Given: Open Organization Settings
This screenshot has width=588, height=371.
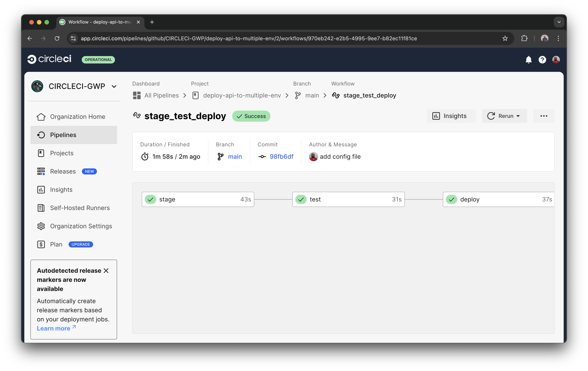Looking at the screenshot, I should [74, 226].
